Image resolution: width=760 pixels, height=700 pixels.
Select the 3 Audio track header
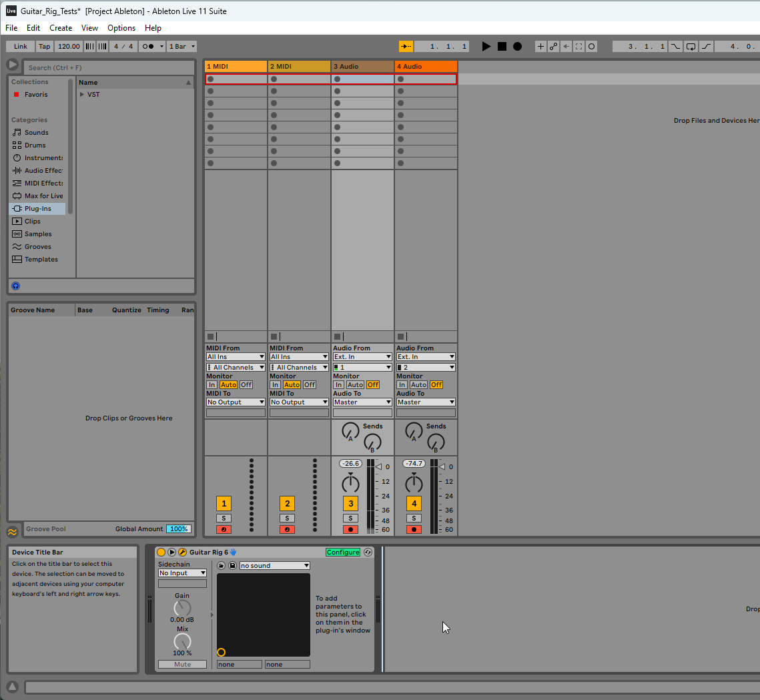[362, 67]
